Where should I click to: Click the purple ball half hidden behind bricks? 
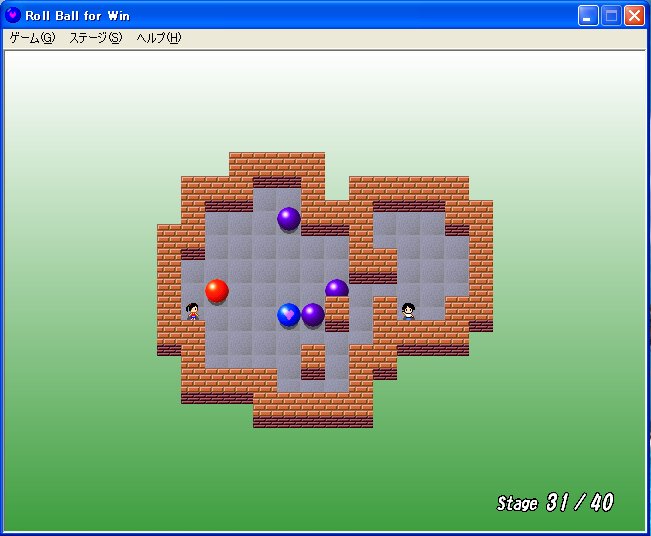point(337,289)
